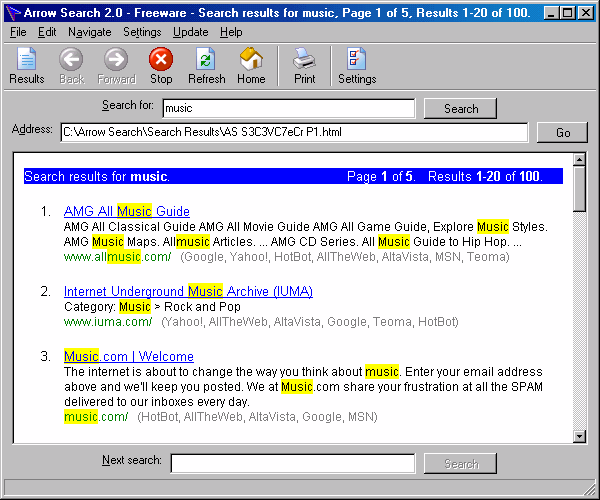Viewport: 600px width, 500px height.
Task: Open Internet Underground Music Archive (IUMA) link
Action: point(188,292)
